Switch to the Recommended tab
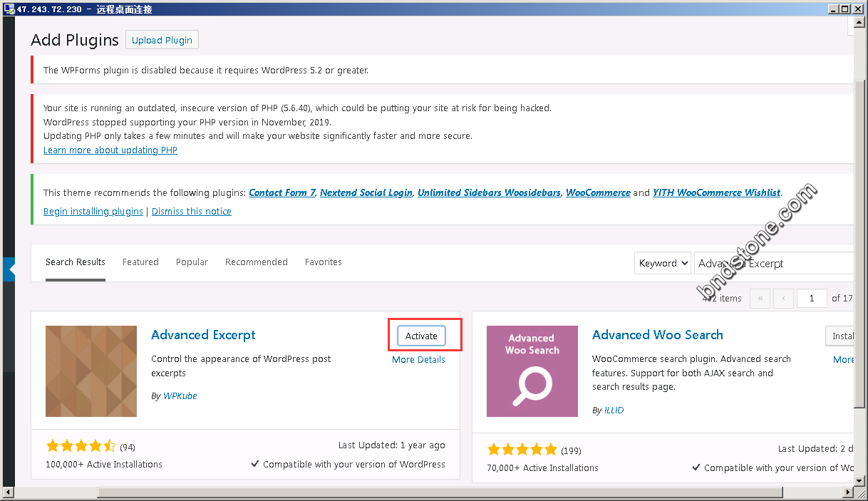The image size is (868, 501). click(257, 262)
